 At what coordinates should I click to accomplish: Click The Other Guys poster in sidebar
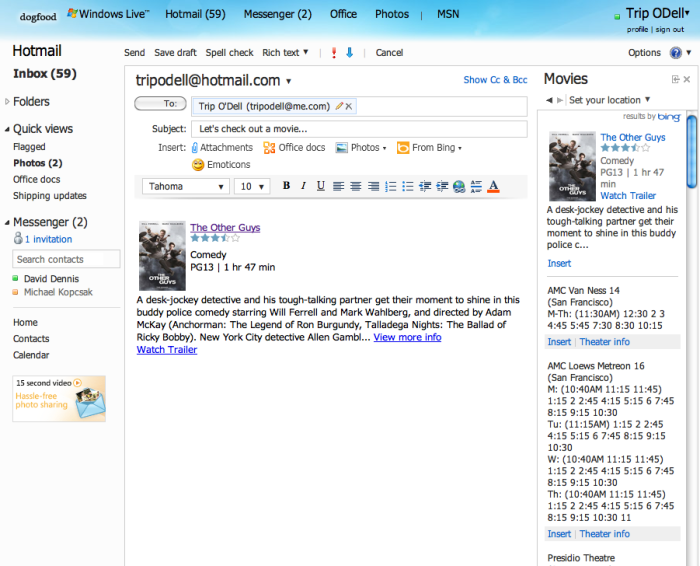click(x=572, y=166)
